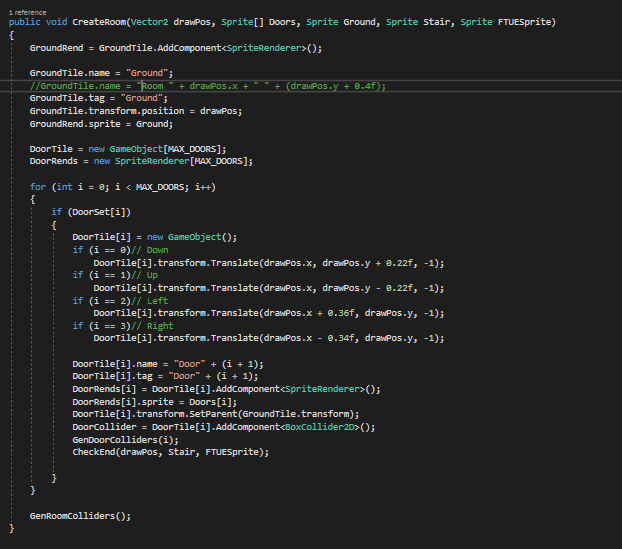Click the if (i == 3)// Right line
Image resolution: width=622 pixels, height=549 pixels.
tap(123, 326)
